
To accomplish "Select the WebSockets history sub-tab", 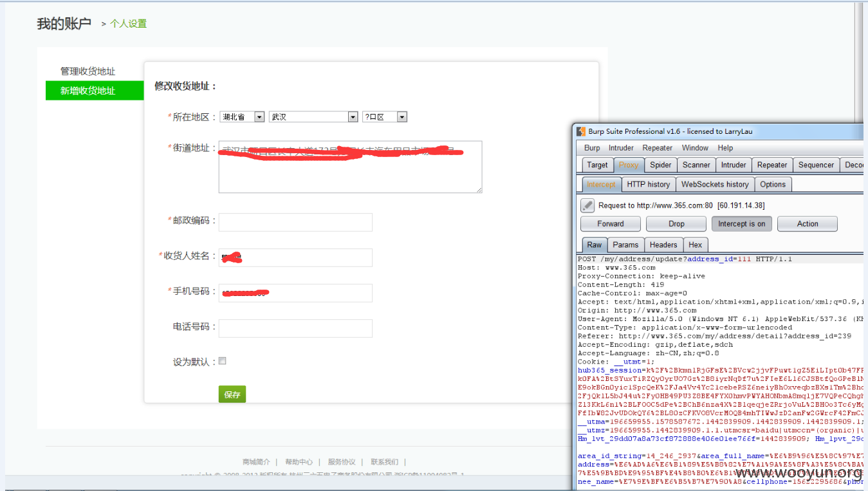I will (x=715, y=184).
